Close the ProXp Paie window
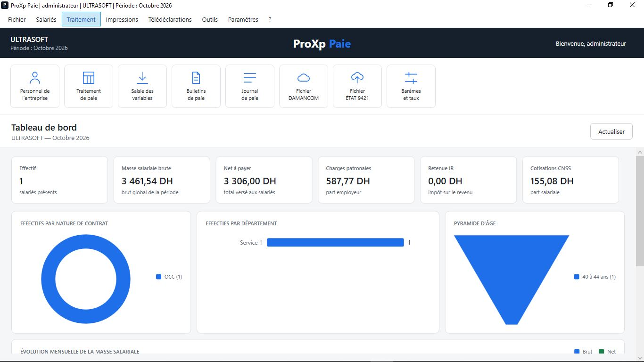 coord(633,5)
